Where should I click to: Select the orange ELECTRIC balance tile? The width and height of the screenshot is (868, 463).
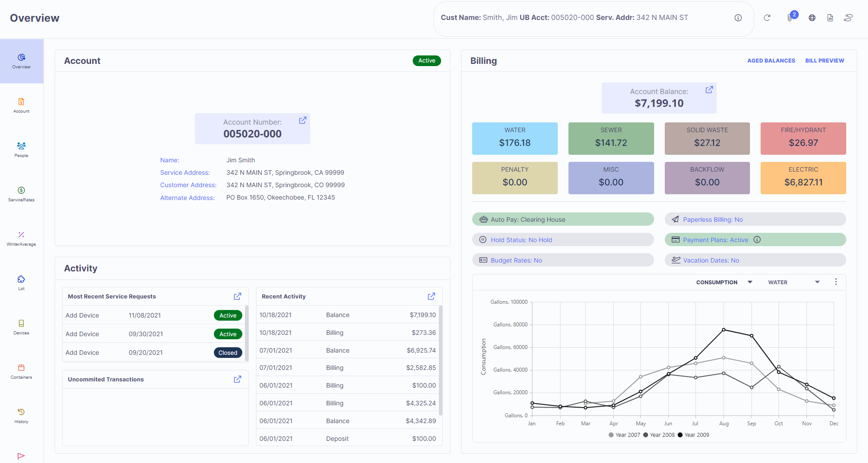click(x=803, y=178)
